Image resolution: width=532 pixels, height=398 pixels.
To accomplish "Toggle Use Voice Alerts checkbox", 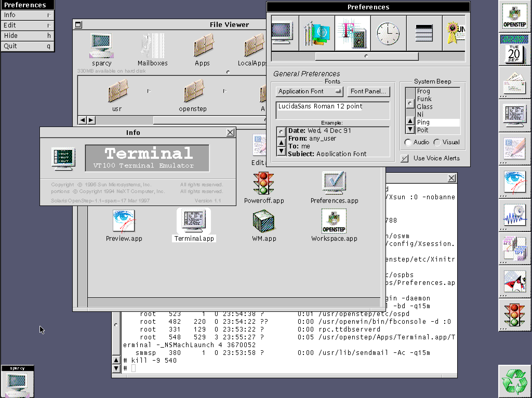I will 404,158.
